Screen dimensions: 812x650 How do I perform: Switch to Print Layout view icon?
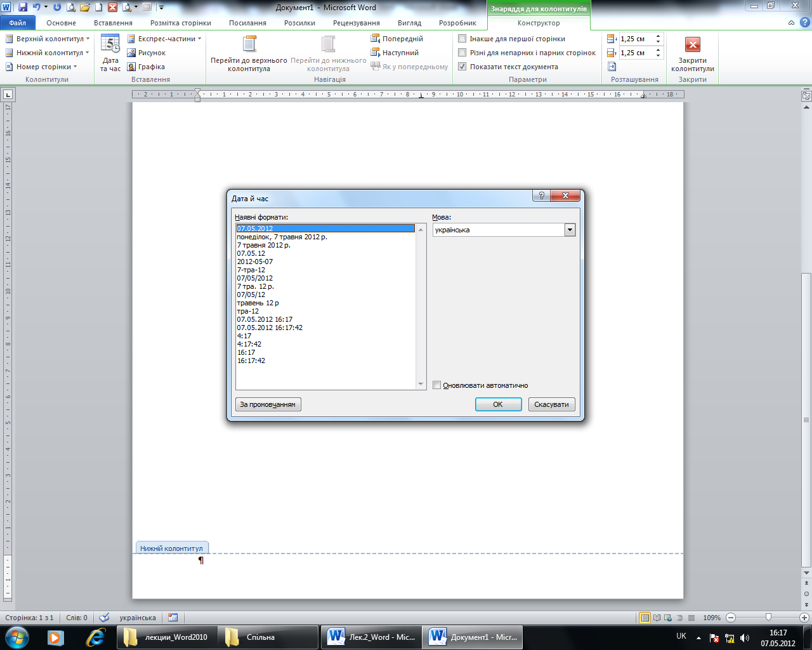click(645, 618)
